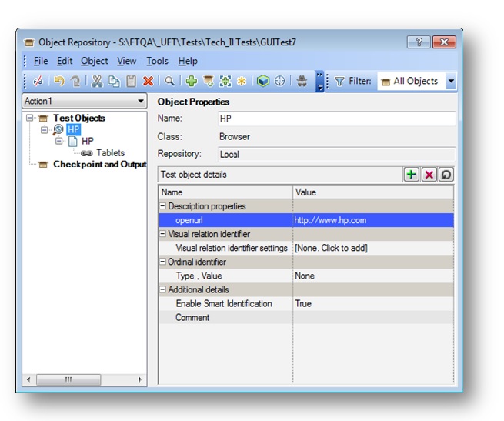This screenshot has width=504, height=421.
Task: Click the Find magnifier icon
Action: pos(169,82)
